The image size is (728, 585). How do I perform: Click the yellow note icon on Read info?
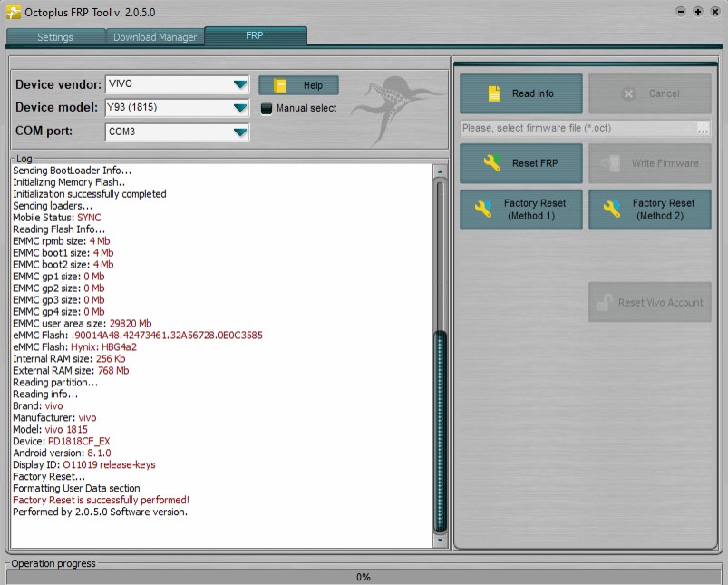coord(494,93)
